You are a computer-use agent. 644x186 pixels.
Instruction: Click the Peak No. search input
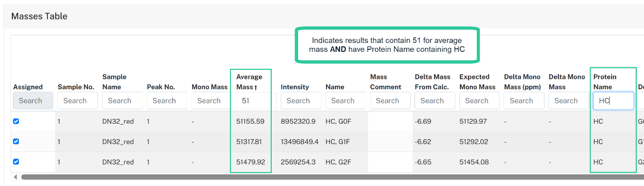(x=167, y=101)
